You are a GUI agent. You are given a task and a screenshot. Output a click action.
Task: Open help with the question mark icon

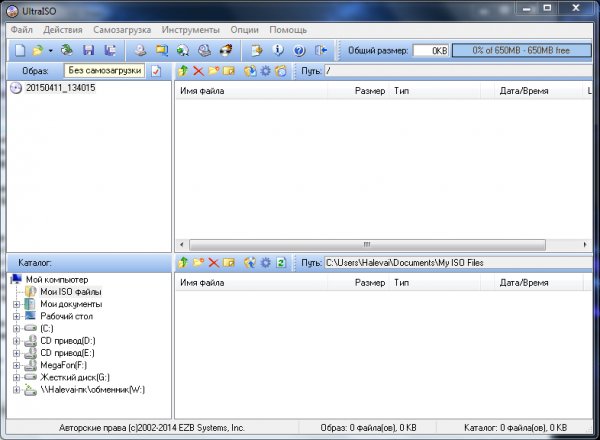coord(299,50)
